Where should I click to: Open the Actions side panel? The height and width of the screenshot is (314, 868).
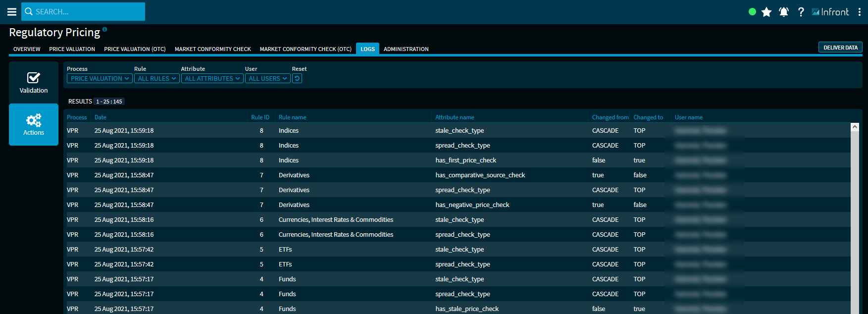pyautogui.click(x=34, y=124)
